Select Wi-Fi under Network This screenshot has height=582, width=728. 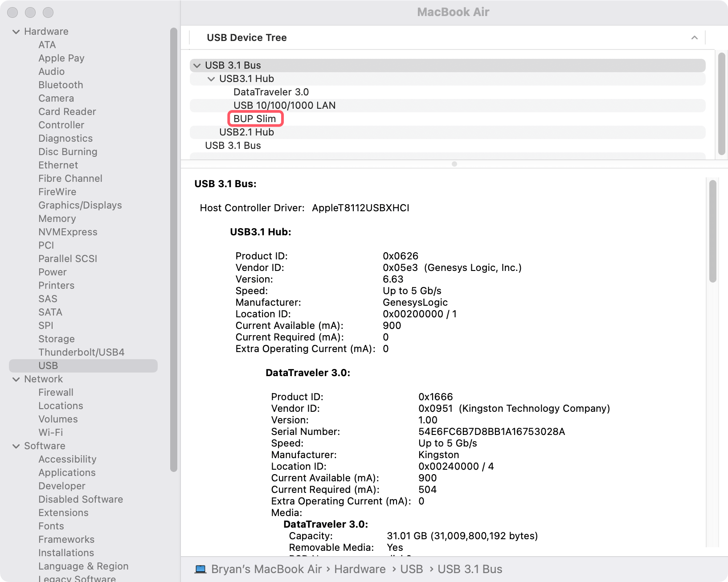51,432
